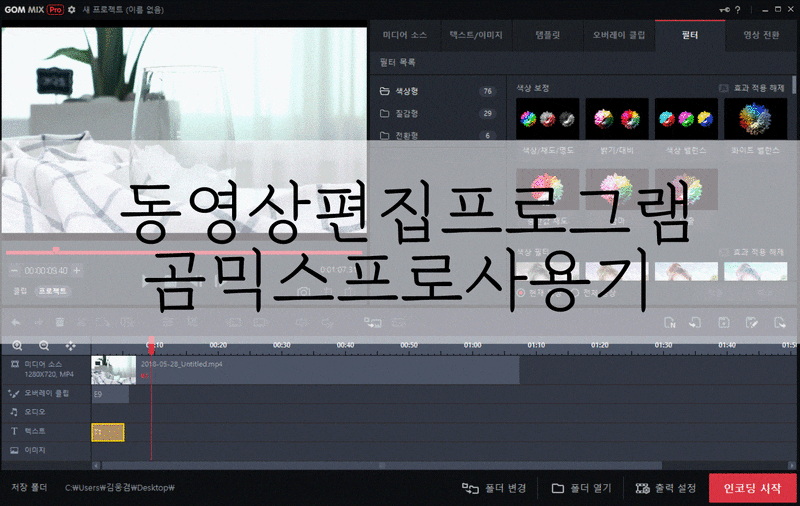This screenshot has width=800, height=506.
Task: Click 미디어 소스 track icon
Action: point(15,364)
